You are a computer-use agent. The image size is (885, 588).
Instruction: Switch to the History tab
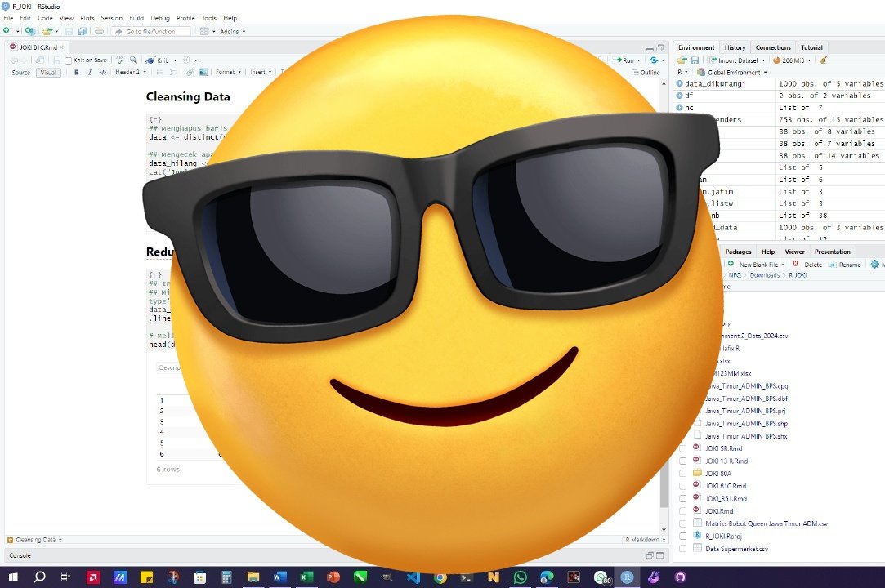pyautogui.click(x=735, y=47)
